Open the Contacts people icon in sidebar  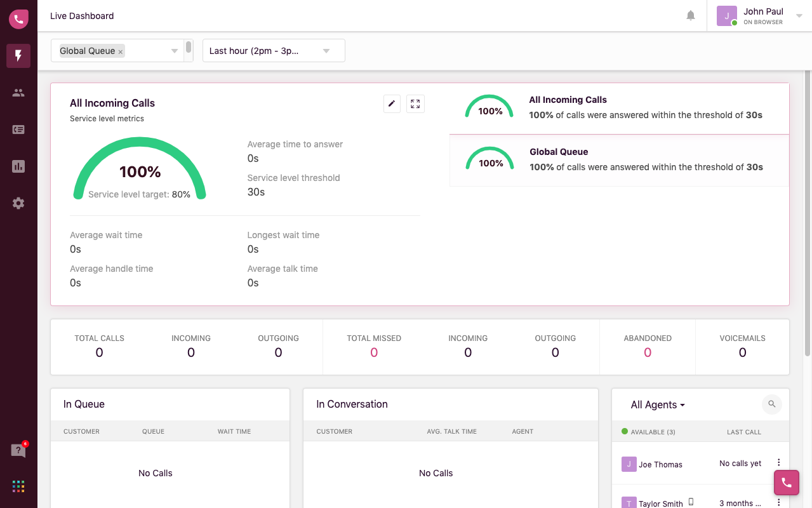coord(18,93)
